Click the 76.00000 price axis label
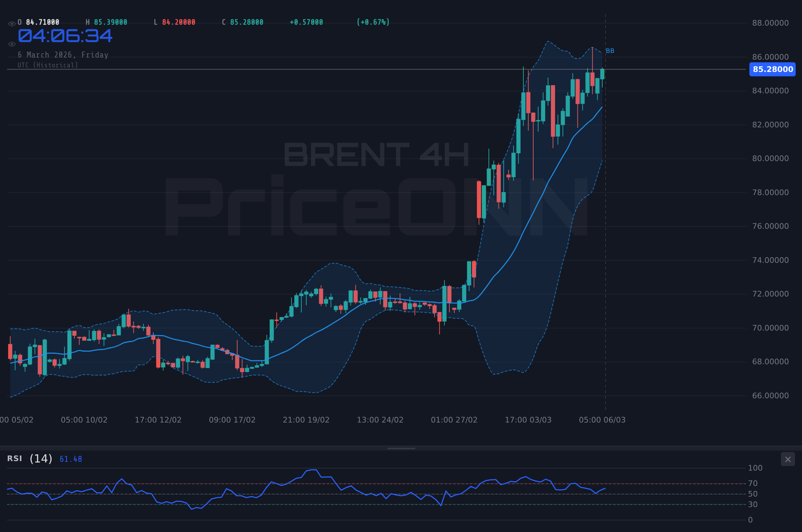 click(770, 226)
